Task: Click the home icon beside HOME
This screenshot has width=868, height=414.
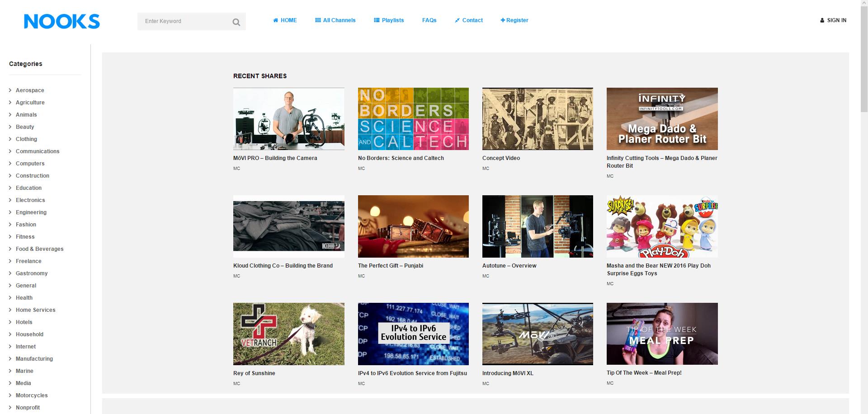Action: [276, 20]
